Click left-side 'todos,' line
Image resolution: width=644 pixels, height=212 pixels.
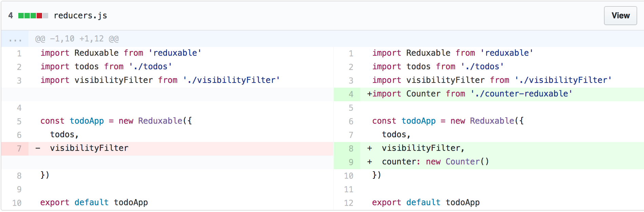coord(64,135)
